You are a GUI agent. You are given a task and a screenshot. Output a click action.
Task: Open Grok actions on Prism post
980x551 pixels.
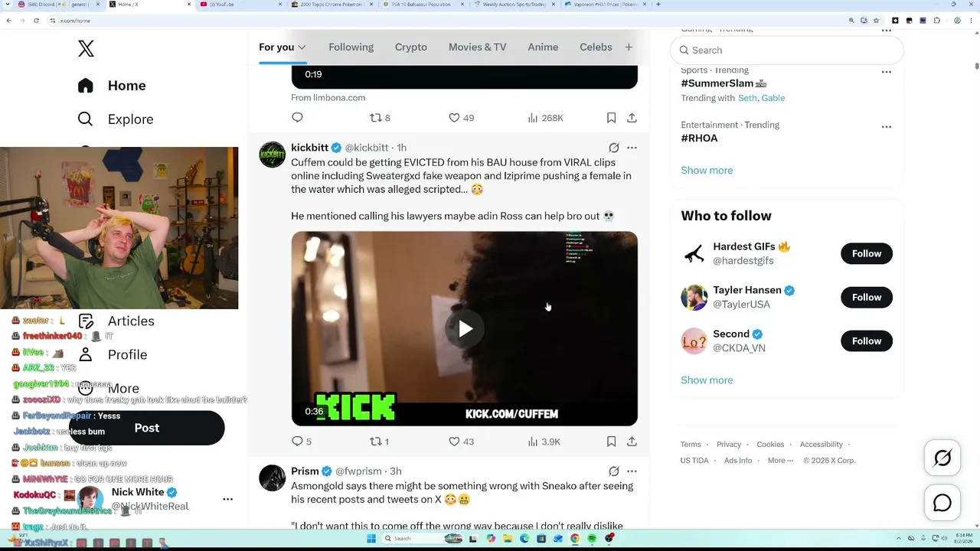614,471
